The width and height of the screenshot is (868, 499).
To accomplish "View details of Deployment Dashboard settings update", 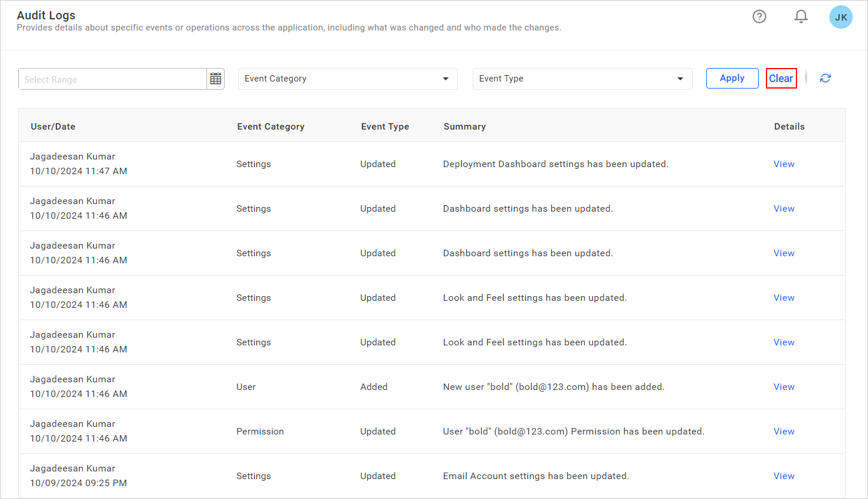I will click(x=784, y=164).
